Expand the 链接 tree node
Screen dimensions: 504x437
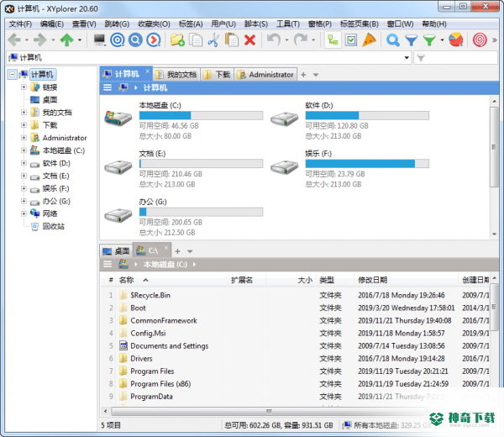(x=24, y=87)
